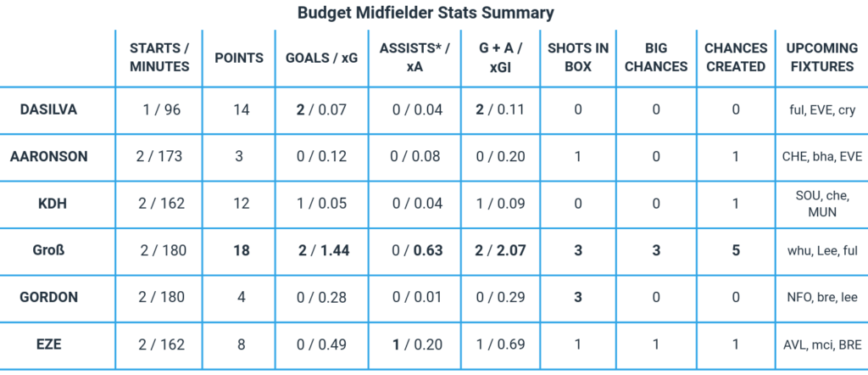The height and width of the screenshot is (375, 868).
Task: Click the GORDON row label
Action: pos(58,298)
